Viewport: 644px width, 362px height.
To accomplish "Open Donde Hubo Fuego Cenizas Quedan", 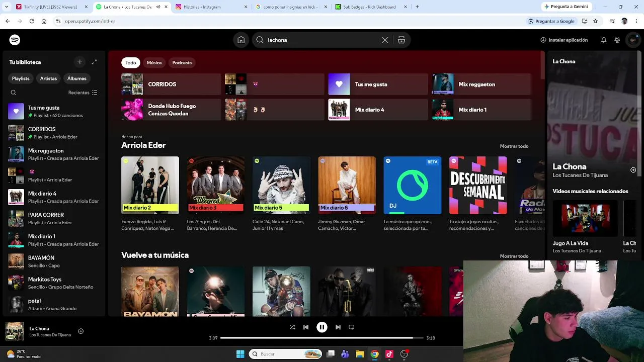I will coord(171,110).
